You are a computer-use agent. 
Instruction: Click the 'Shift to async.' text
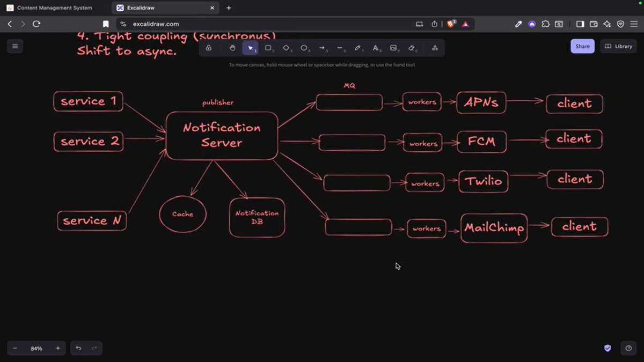[127, 51]
